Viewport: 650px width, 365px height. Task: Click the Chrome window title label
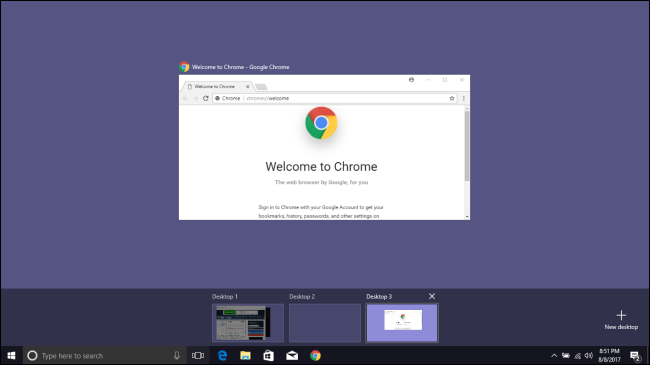tap(240, 67)
